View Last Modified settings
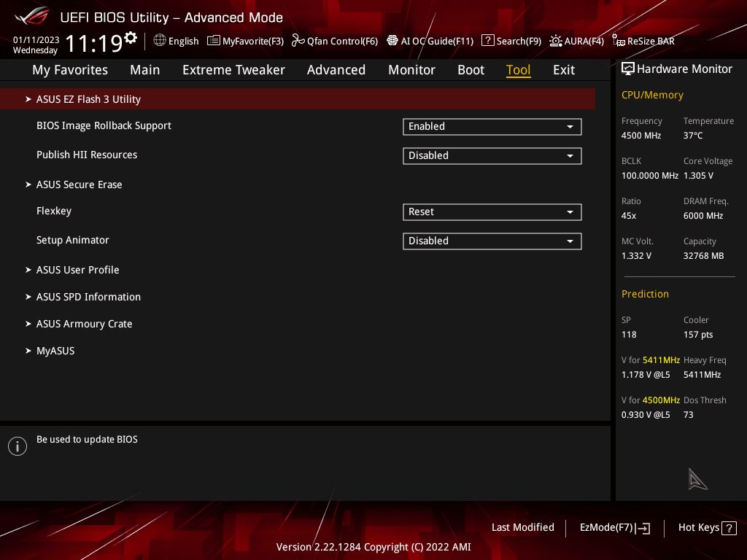747x560 pixels. pos(522,528)
